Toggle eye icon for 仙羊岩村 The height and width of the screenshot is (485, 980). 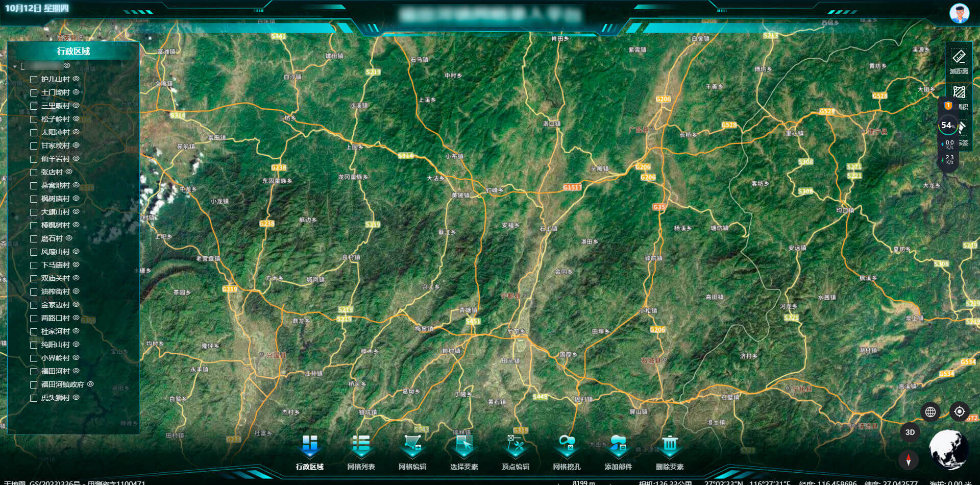pos(76,158)
